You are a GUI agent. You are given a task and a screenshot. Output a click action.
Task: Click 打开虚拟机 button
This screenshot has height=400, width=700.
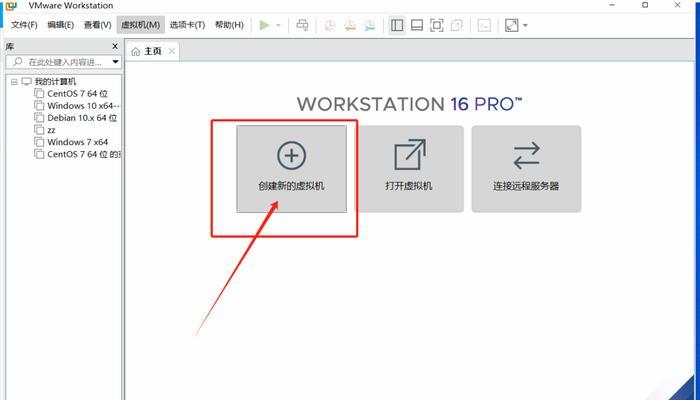(409, 169)
